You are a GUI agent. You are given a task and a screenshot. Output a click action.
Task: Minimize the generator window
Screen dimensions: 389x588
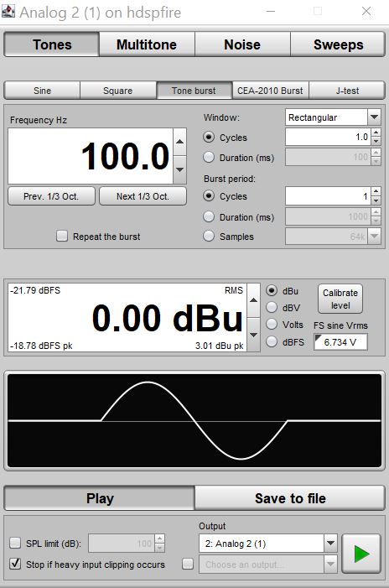pos(271,11)
